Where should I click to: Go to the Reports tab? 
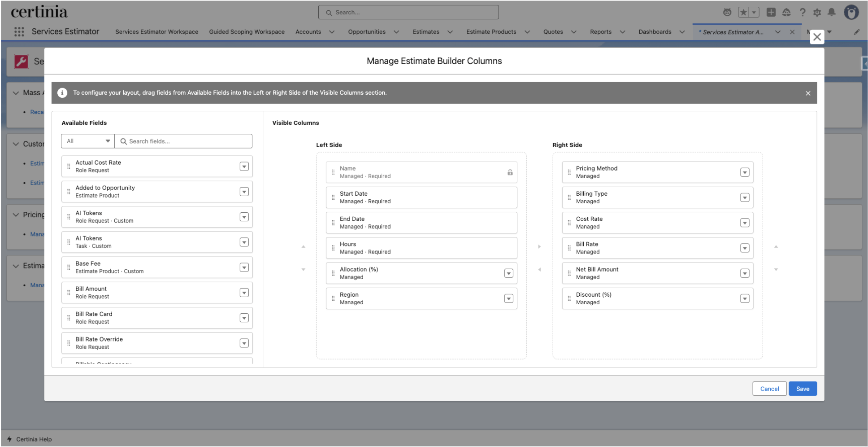point(600,32)
